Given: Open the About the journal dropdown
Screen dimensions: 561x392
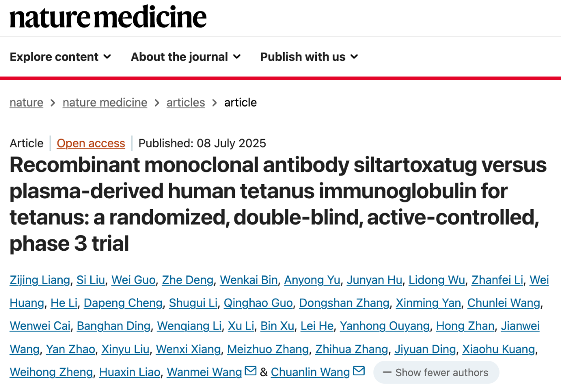Looking at the screenshot, I should point(186,57).
